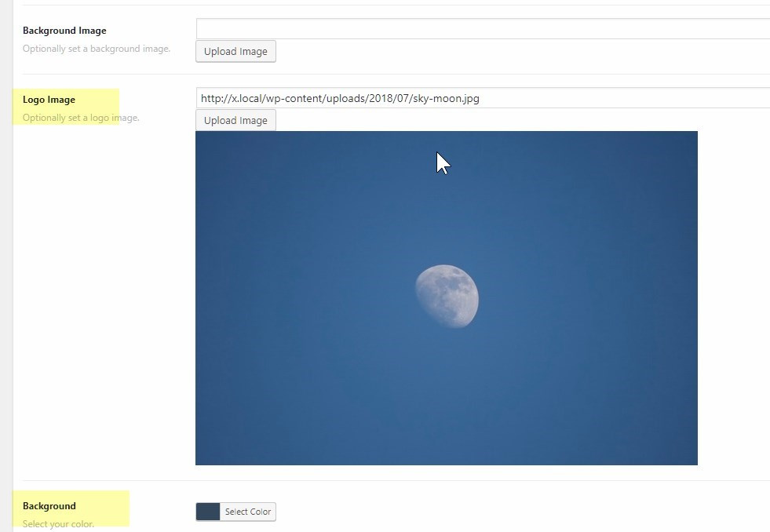The width and height of the screenshot is (770, 532).
Task: Click the "Select your color." description
Action: point(58,523)
